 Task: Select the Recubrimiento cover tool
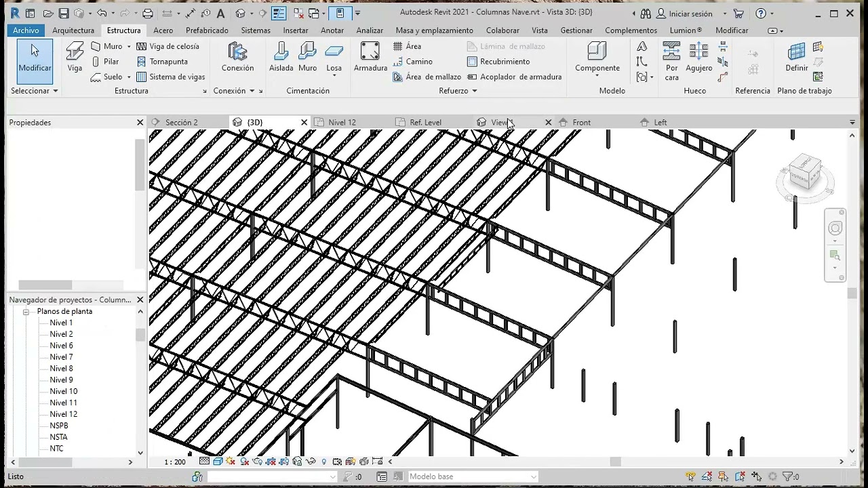coord(498,62)
